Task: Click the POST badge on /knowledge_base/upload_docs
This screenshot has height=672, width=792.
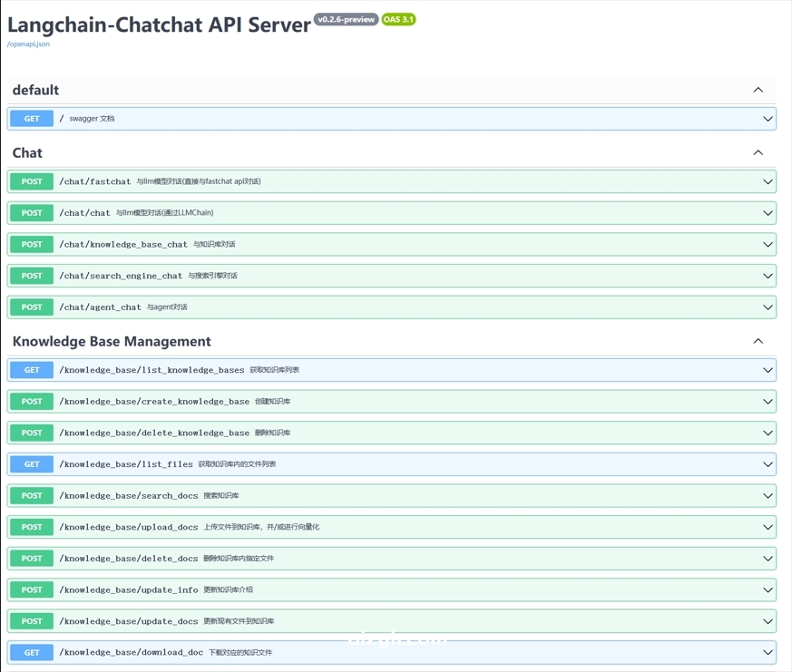Action: click(x=30, y=527)
